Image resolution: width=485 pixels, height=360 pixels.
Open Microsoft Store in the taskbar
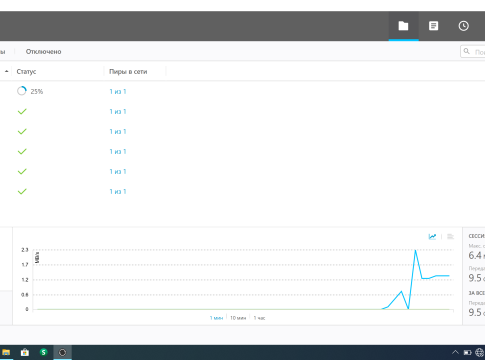tap(25, 352)
